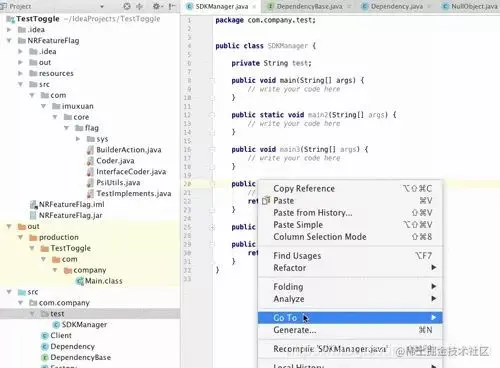500x368 pixels.
Task: Click the SDKManager class name in code
Action: [287, 46]
